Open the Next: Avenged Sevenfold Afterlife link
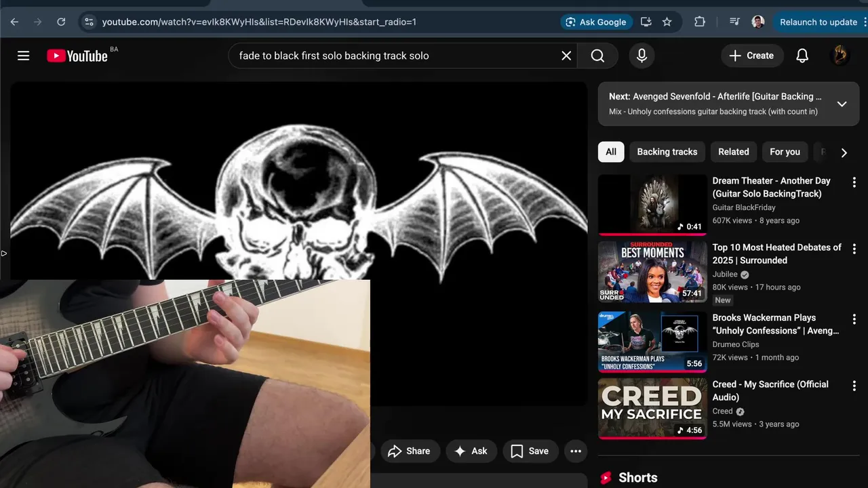This screenshot has height=488, width=868. click(x=715, y=96)
